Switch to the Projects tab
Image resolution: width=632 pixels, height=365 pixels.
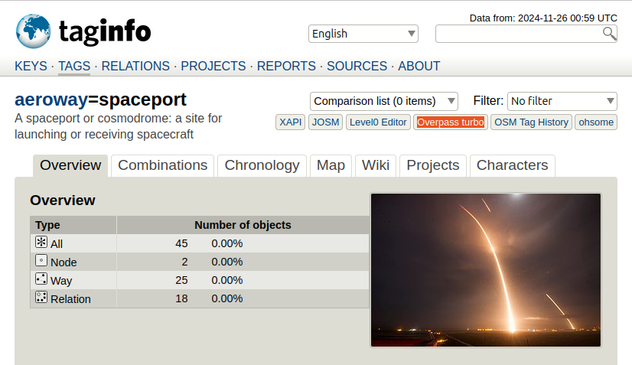pyautogui.click(x=433, y=166)
